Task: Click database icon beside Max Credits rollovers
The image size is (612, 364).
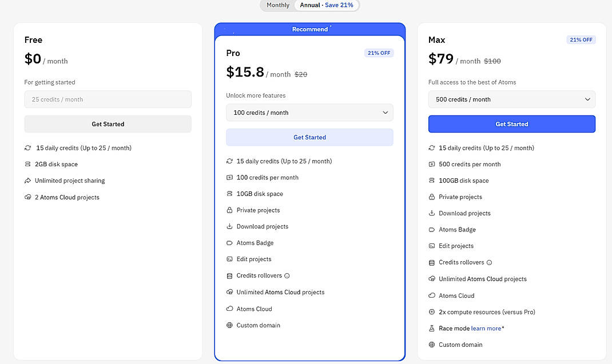Action: (x=432, y=262)
